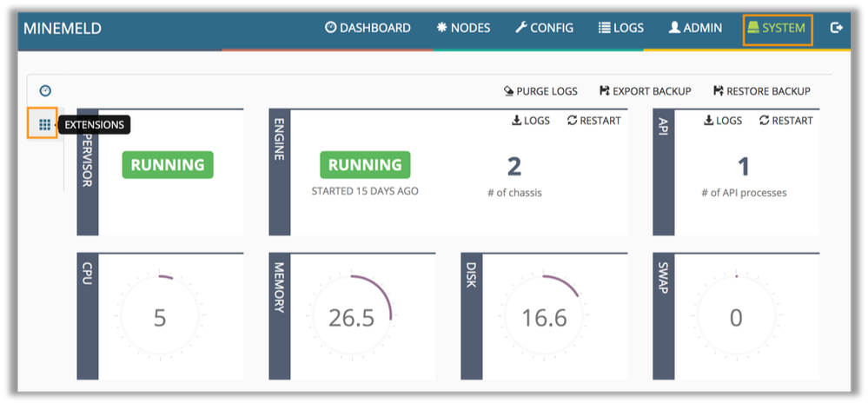This screenshot has height=403, width=868.
Task: Click Restore Backup
Action: coord(762,91)
